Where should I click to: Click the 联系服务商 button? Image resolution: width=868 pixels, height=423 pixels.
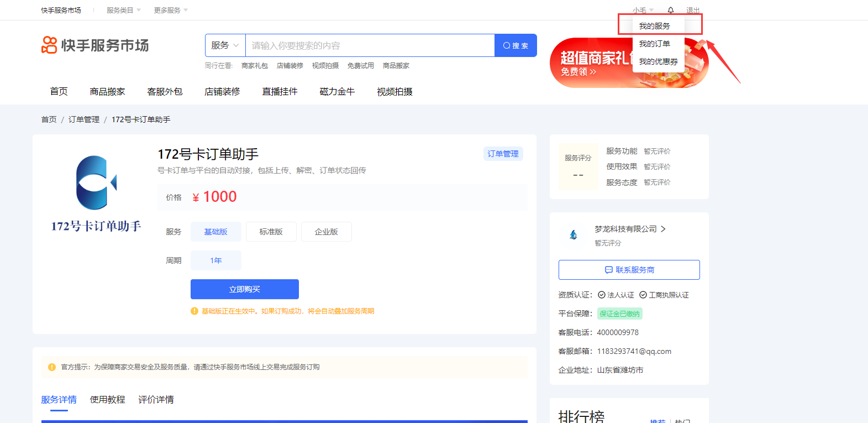(629, 270)
